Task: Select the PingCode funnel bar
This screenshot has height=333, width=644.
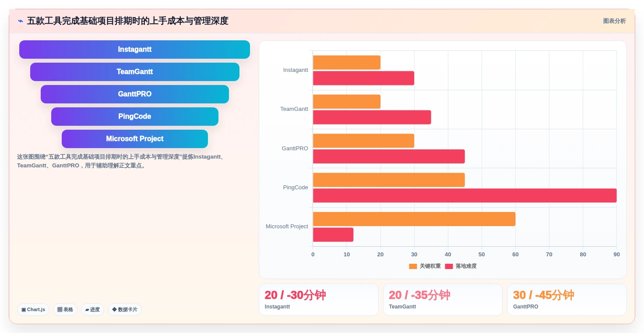Action: [x=134, y=117]
